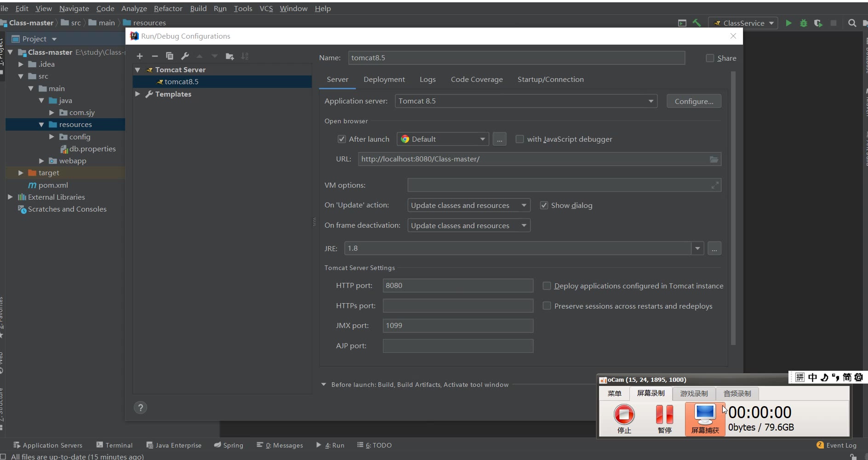Enable Preserve sessions across restarts checkbox
868x460 pixels.
pyautogui.click(x=547, y=306)
